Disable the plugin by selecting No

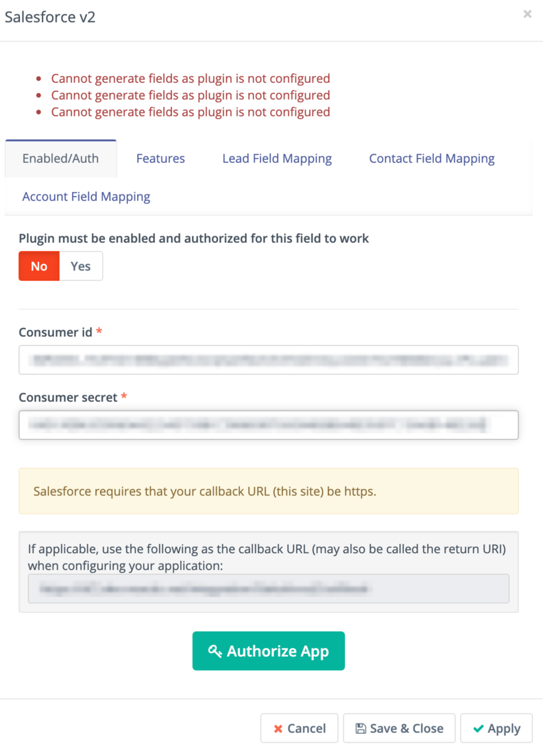pyautogui.click(x=38, y=266)
